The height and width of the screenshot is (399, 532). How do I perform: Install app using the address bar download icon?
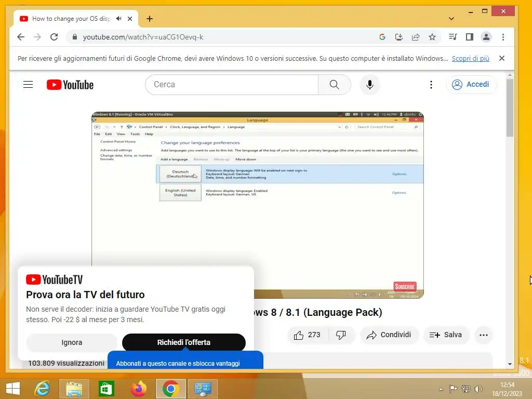[399, 37]
